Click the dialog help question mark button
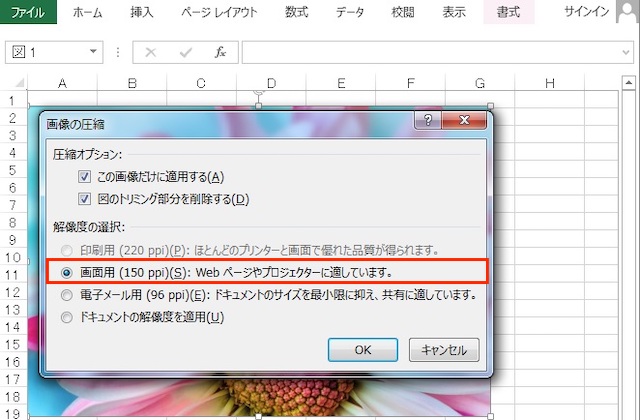 pyautogui.click(x=428, y=122)
